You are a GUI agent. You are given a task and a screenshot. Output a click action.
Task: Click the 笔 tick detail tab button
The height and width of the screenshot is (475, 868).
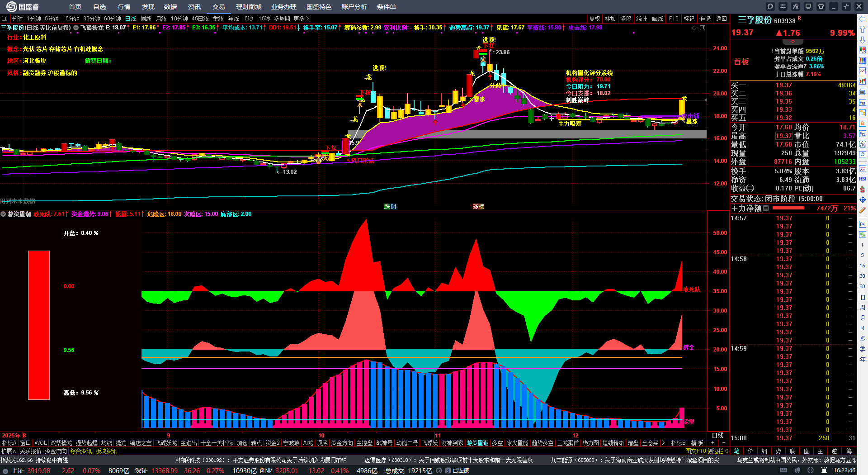[737, 451]
